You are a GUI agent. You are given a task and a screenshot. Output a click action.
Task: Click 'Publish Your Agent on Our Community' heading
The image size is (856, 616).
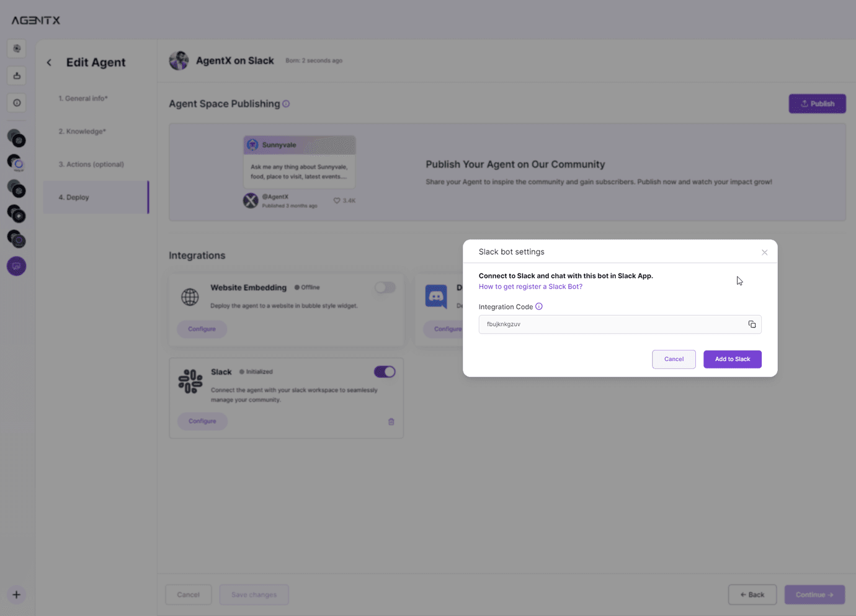coord(515,164)
